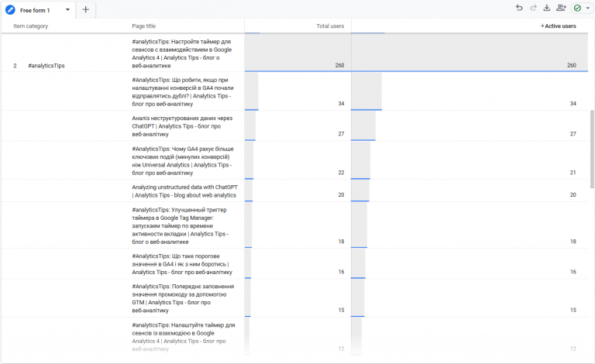Click Active users value 21

[573, 173]
